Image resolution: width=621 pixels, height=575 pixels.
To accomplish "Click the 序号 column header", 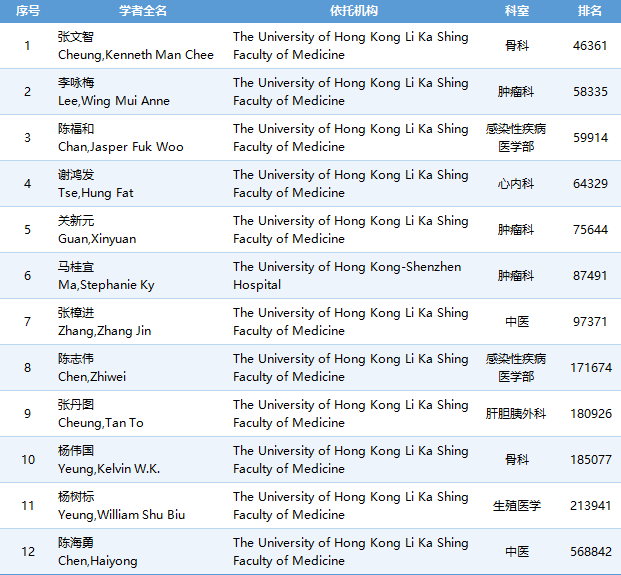I will click(x=27, y=11).
